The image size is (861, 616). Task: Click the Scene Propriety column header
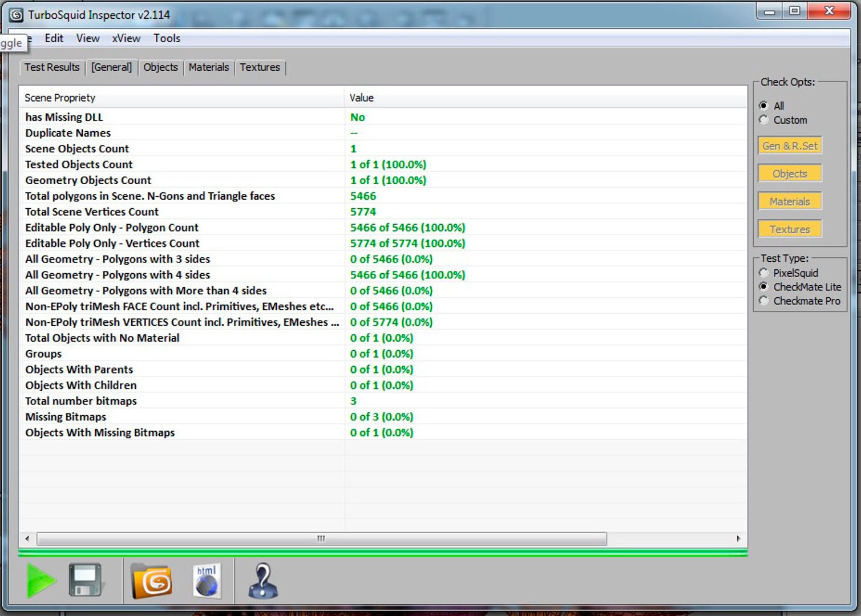[182, 98]
